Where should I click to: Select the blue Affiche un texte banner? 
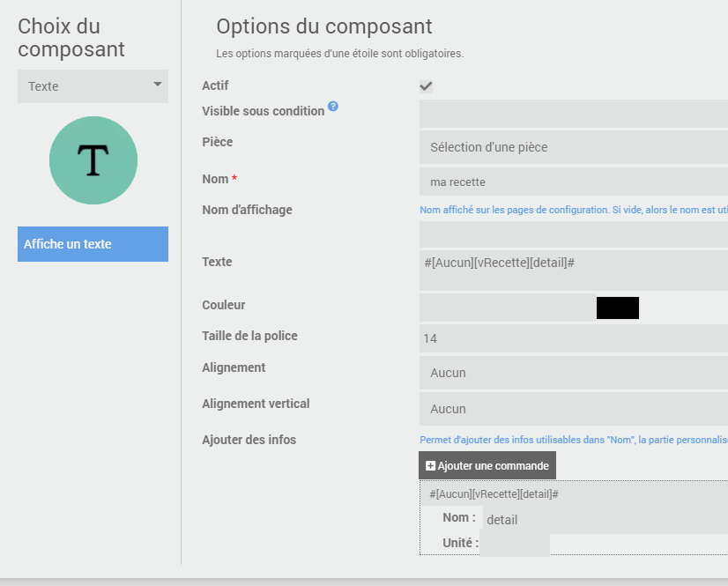tap(93, 244)
